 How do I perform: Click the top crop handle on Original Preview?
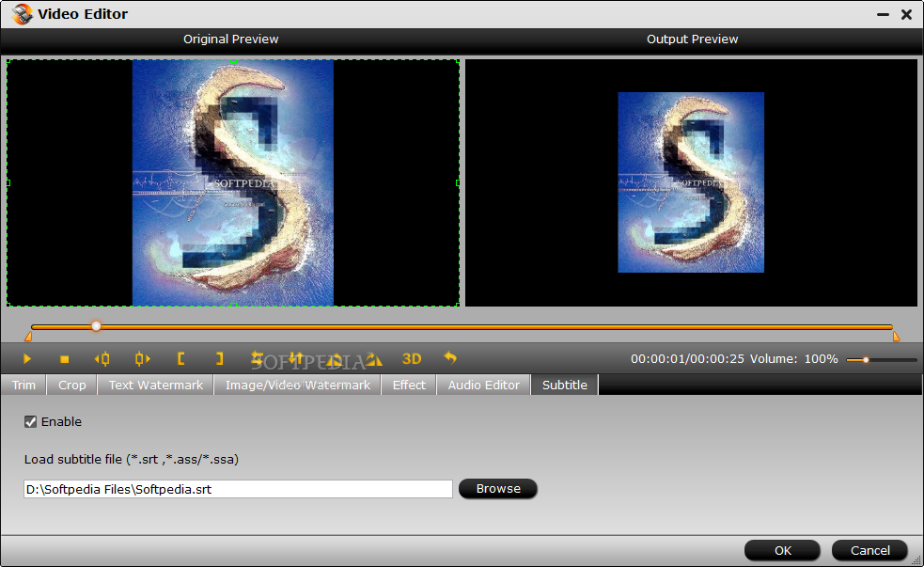233,60
